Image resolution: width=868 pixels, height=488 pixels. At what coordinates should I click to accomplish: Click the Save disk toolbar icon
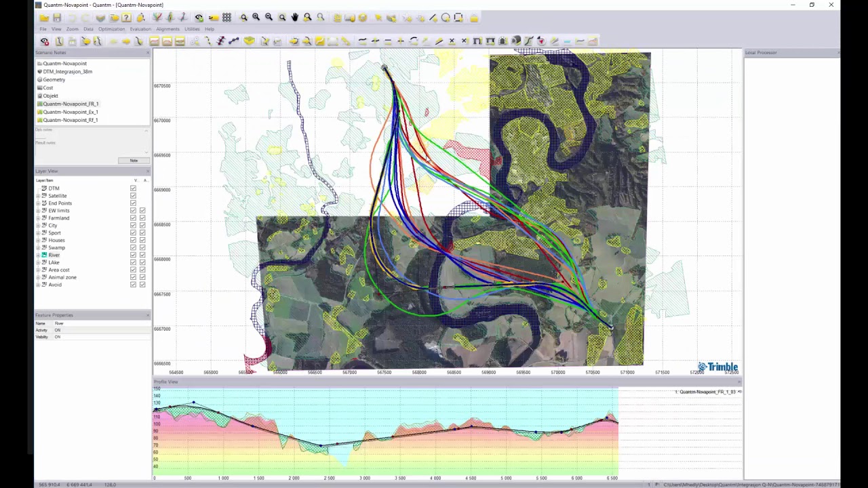pos(57,18)
